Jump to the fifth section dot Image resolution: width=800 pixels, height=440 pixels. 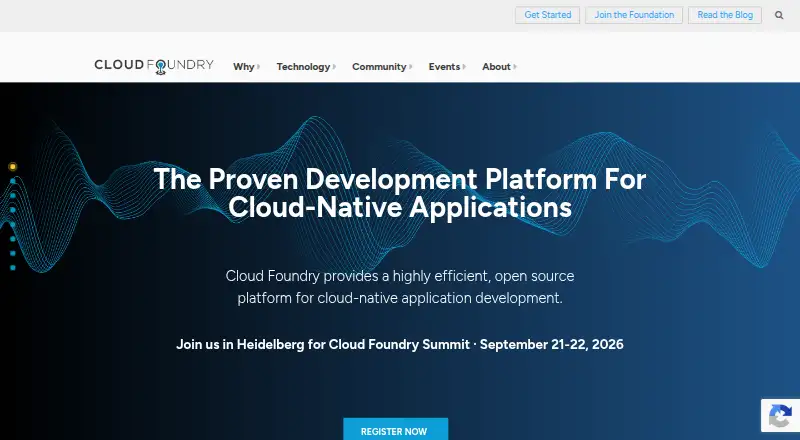pos(13,224)
